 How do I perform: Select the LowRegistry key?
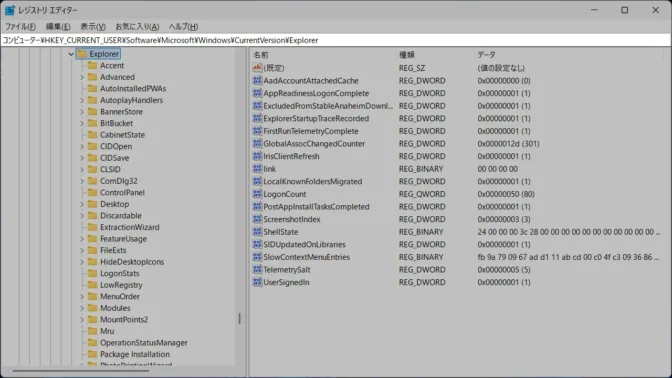click(121, 285)
